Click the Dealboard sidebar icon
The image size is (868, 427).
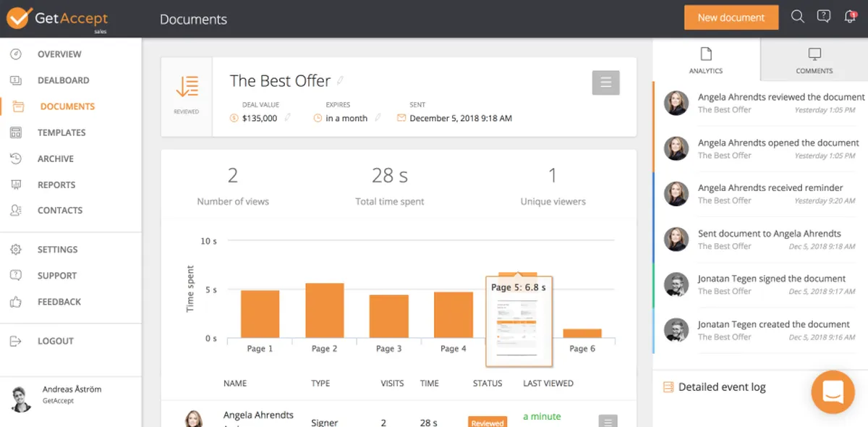click(x=16, y=80)
